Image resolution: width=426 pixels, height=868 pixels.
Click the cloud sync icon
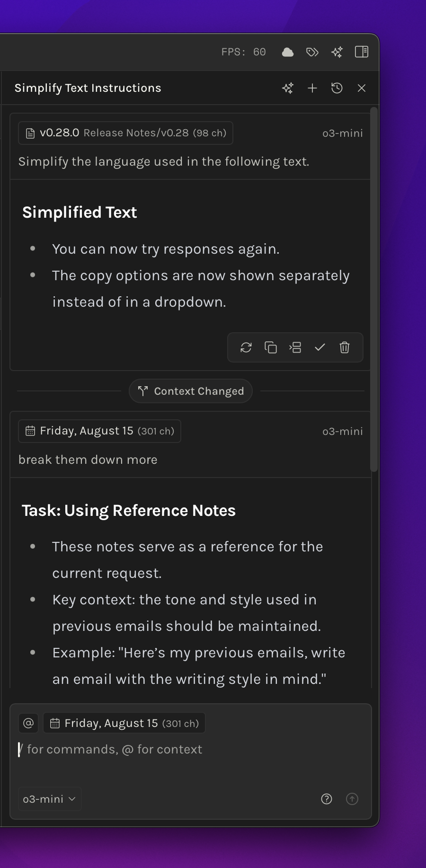click(x=288, y=52)
